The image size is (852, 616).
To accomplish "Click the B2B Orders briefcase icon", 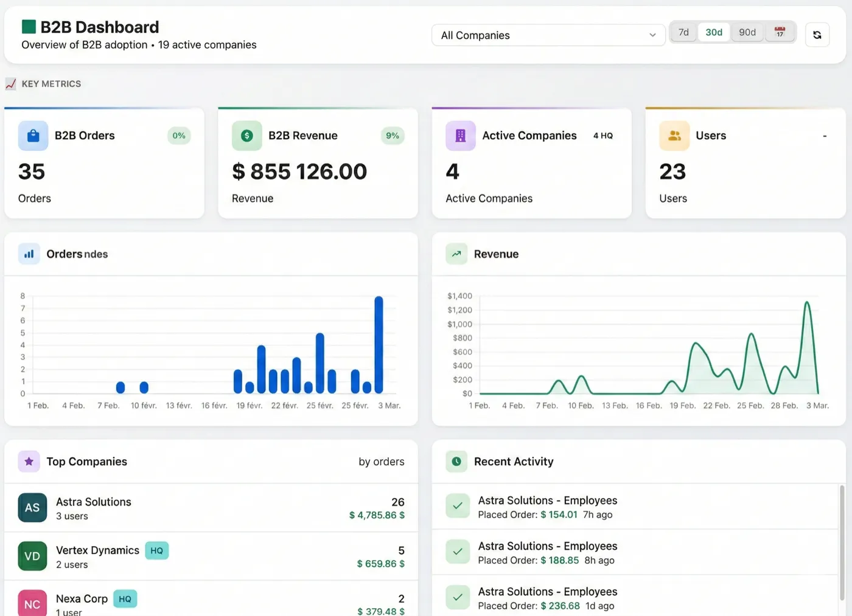I will pyautogui.click(x=33, y=136).
